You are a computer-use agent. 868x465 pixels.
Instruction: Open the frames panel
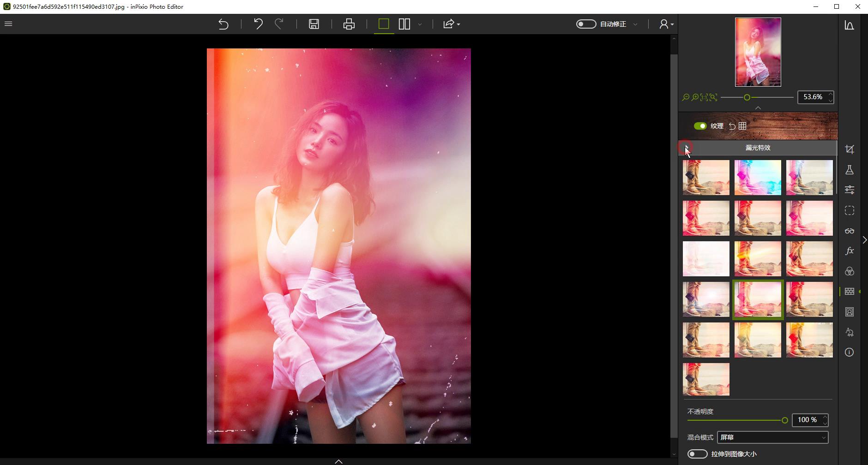pyautogui.click(x=850, y=312)
